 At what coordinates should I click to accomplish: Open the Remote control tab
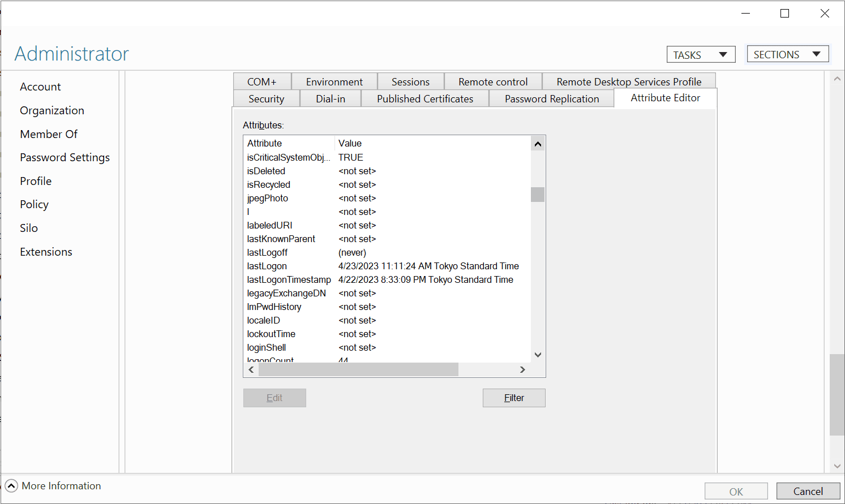click(x=493, y=82)
